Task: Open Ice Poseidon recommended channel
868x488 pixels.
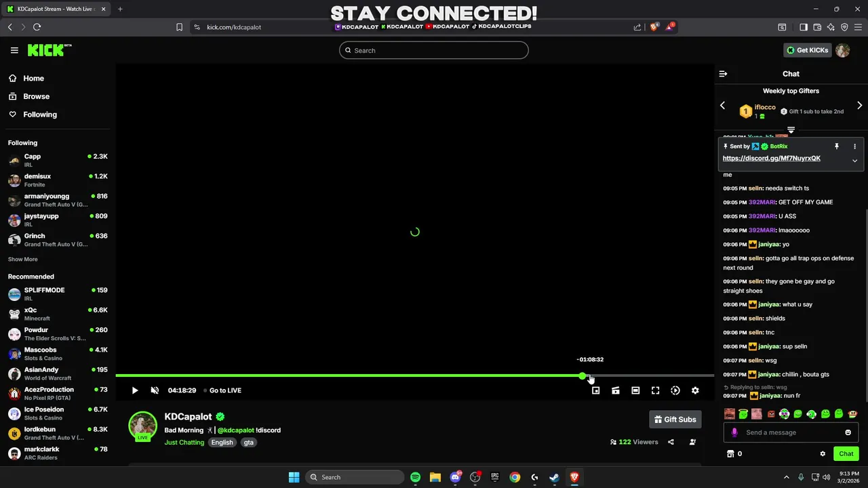Action: [x=58, y=413]
